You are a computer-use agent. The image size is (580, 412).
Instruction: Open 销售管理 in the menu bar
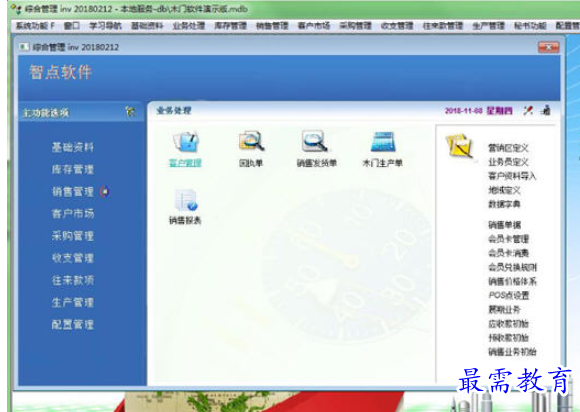(x=272, y=26)
